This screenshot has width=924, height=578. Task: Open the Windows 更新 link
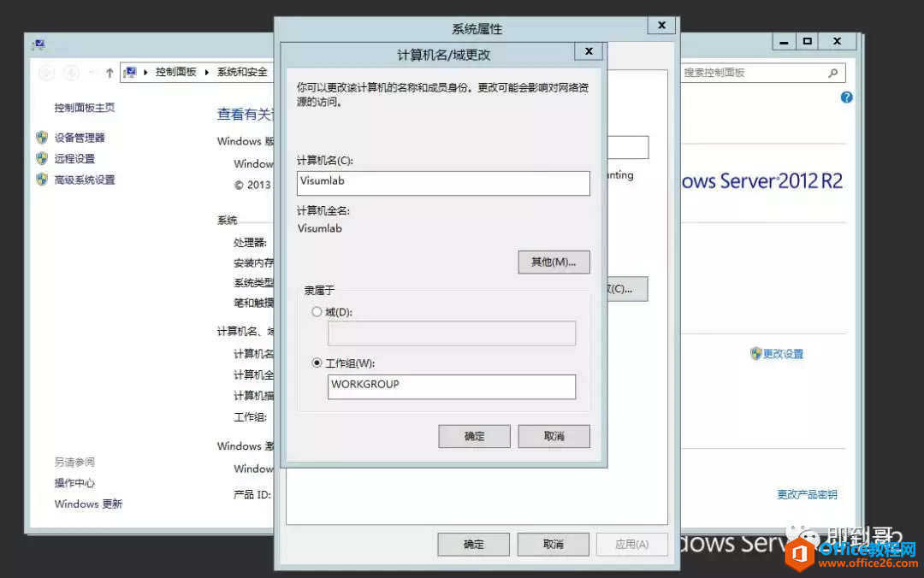(88, 504)
